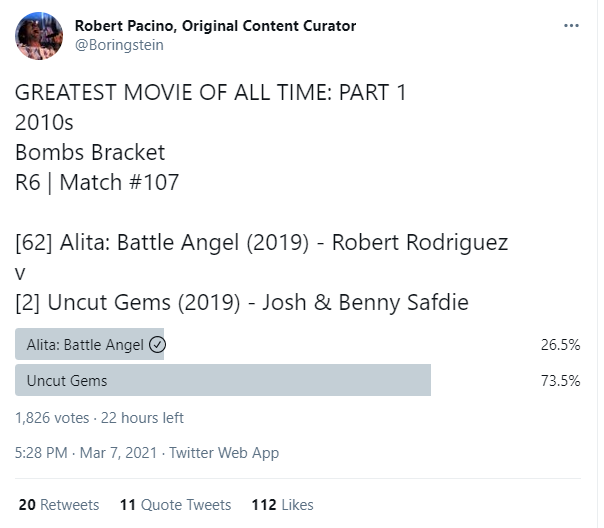
Task: Show the 112 Likes list
Action: [282, 505]
